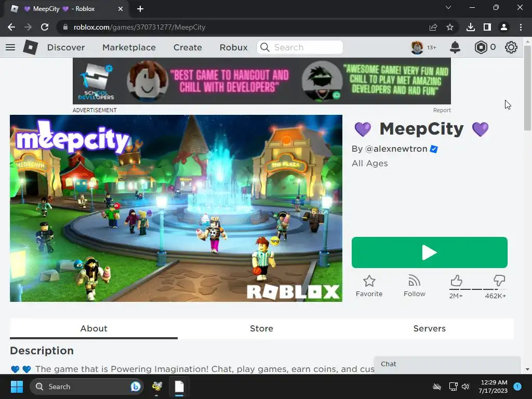Close the MeepCity browser tab
Image resolution: width=532 pixels, height=399 pixels.
(121, 9)
